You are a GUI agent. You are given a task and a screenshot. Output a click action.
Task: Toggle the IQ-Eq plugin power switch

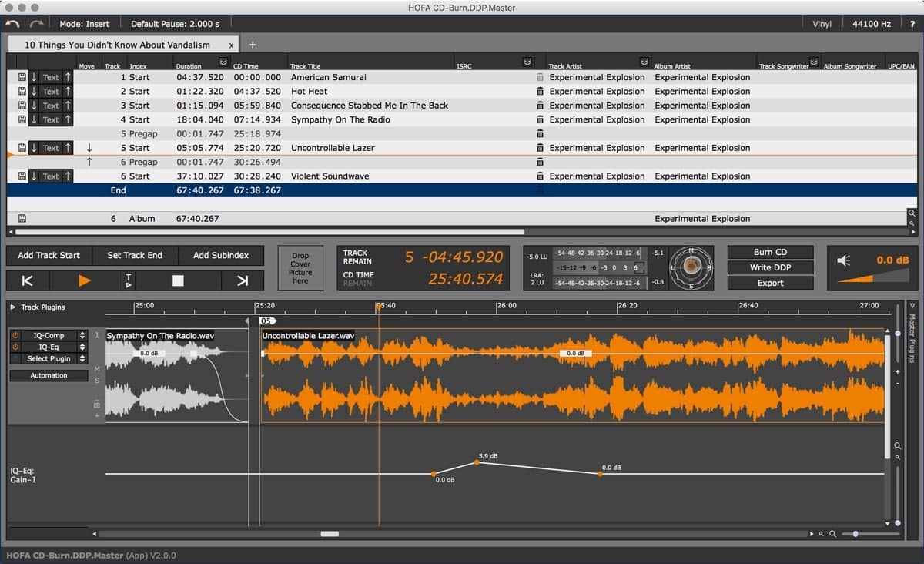16,347
